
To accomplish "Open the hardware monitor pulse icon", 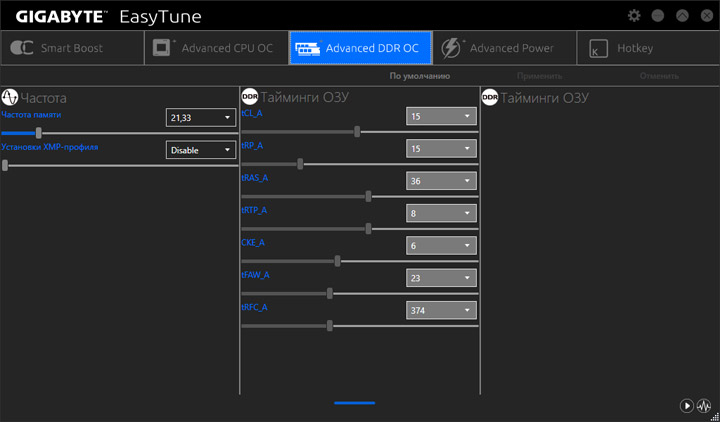I will coord(703,406).
